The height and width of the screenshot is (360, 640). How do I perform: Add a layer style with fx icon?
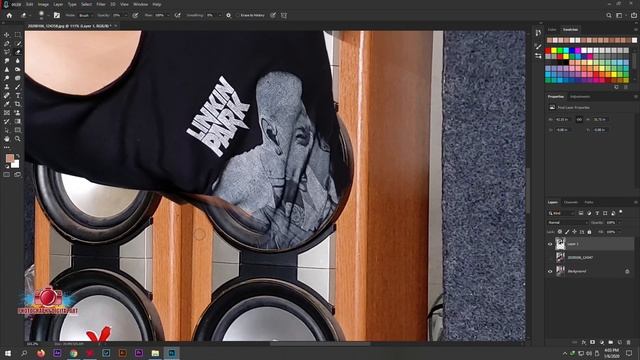click(584, 342)
